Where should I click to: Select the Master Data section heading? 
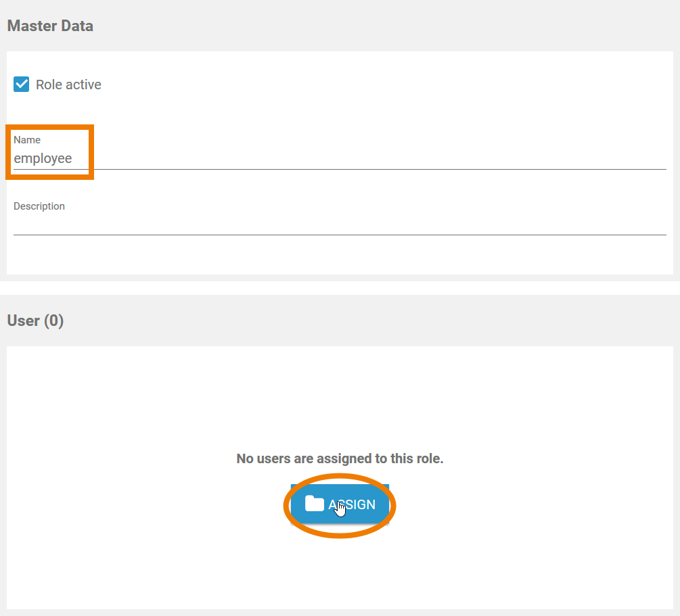(x=50, y=26)
